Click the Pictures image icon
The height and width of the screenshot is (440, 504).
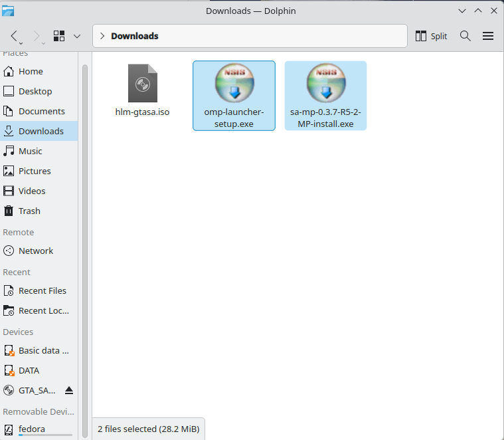[x=9, y=171]
